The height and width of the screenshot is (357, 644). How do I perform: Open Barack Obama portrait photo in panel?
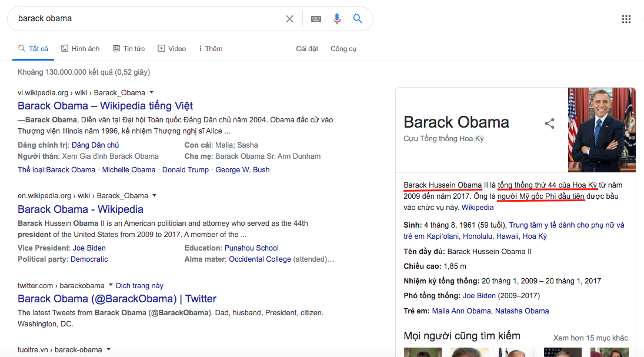[x=602, y=130]
